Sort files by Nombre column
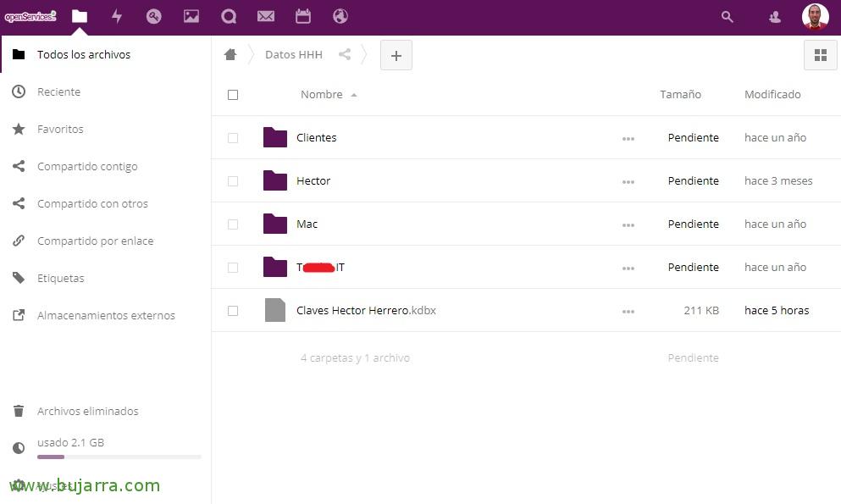This screenshot has height=504, width=841. click(322, 95)
